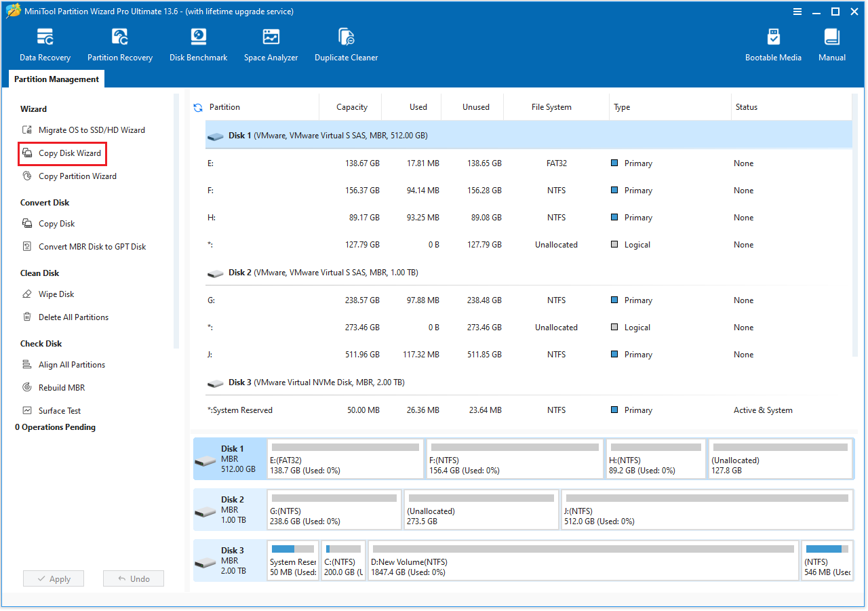Run Surface Test

[x=52, y=411]
